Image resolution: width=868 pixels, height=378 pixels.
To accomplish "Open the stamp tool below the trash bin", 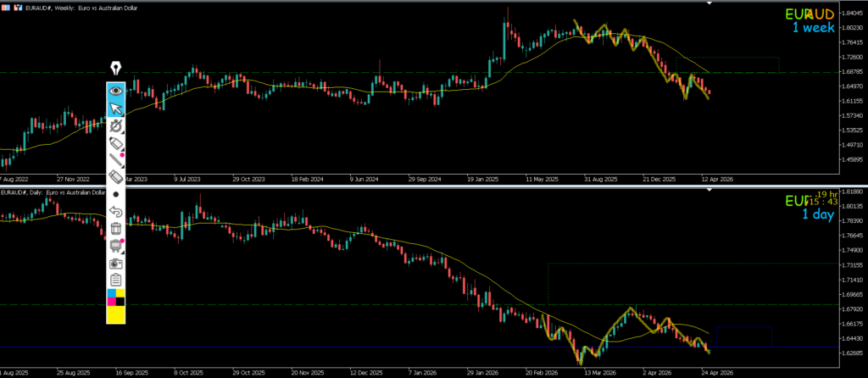I will pos(116,246).
